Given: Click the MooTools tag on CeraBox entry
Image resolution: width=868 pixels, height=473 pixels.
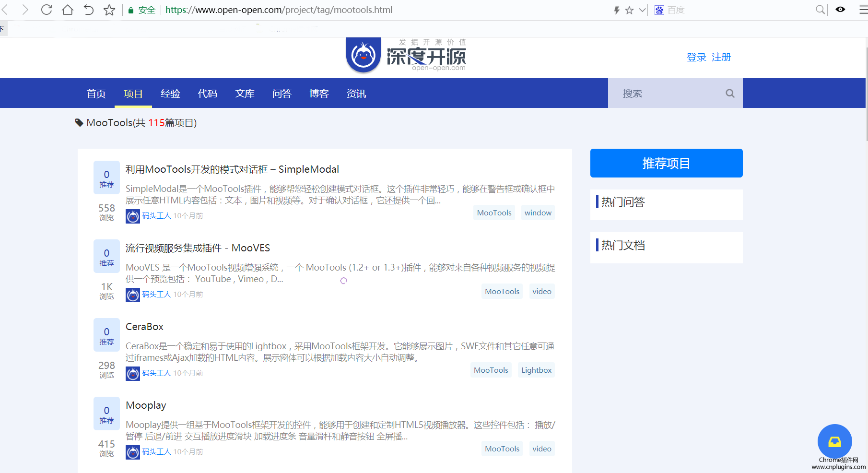Looking at the screenshot, I should (x=491, y=370).
